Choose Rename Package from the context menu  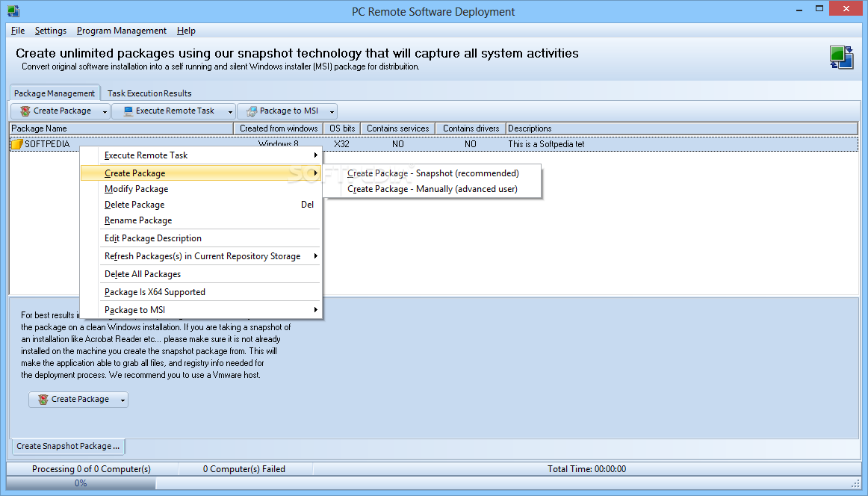[202, 220]
